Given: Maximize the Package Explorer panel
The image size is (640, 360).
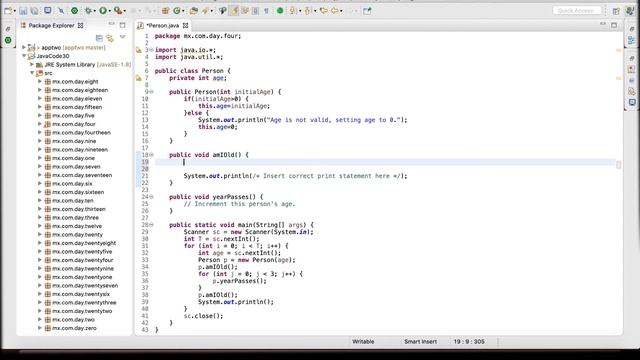Looking at the screenshot, I should (122, 25).
